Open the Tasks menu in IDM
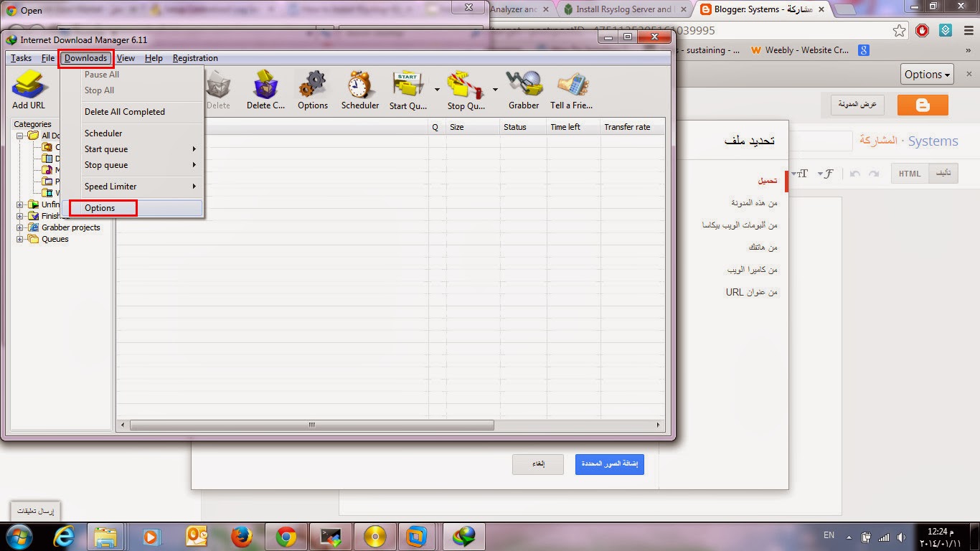 [x=21, y=58]
